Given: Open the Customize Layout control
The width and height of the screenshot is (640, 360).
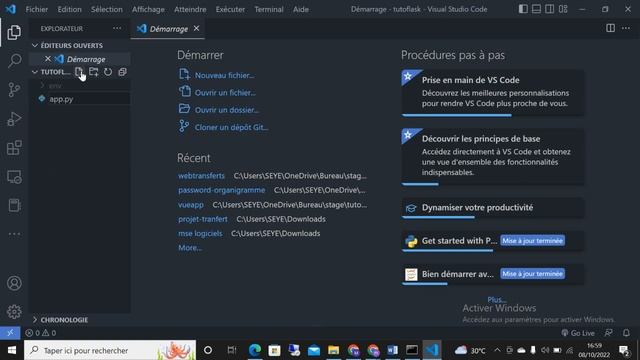Looking at the screenshot, I should coord(563,9).
